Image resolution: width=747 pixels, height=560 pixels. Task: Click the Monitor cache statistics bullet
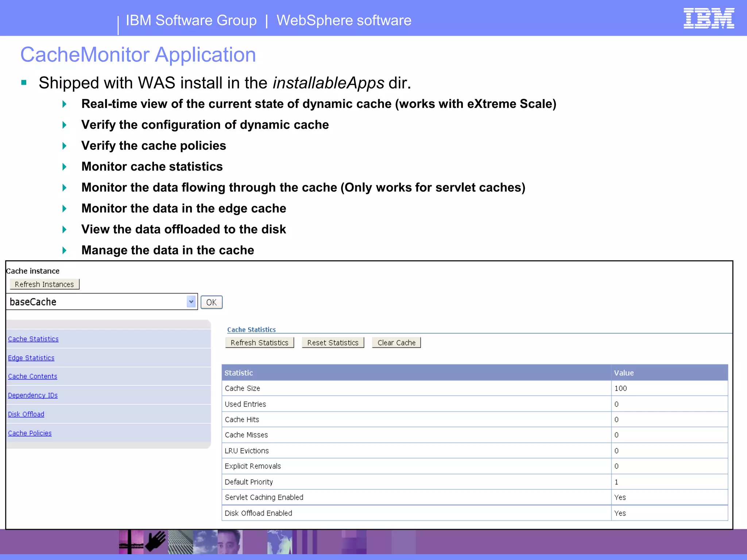152,167
